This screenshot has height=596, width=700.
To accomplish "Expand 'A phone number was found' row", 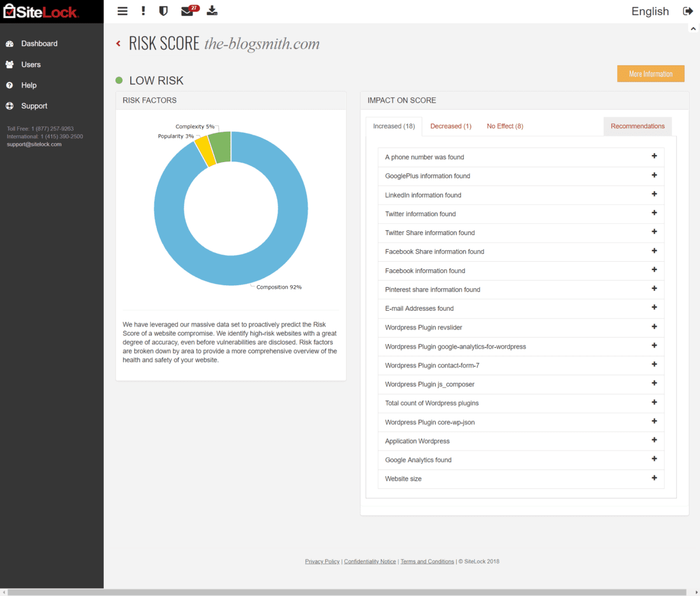I will click(521, 157).
